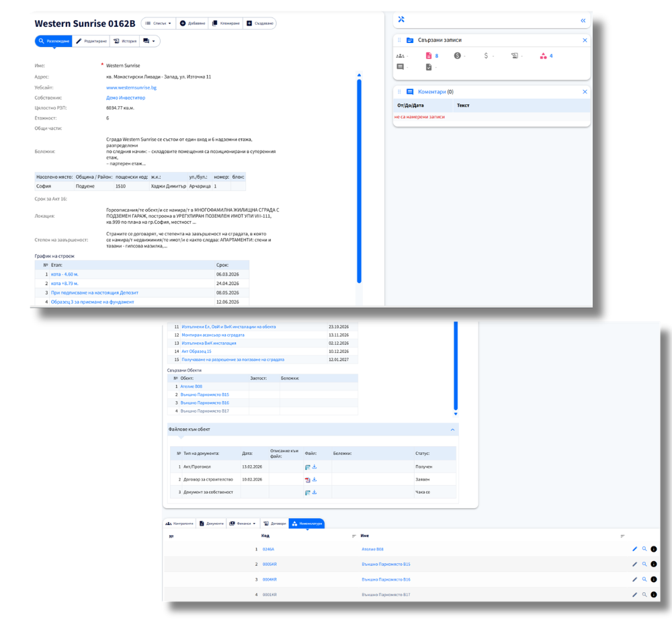Expand the comments dropdown next to История
Image resolution: width=672 pixels, height=621 pixels.
[x=149, y=41]
